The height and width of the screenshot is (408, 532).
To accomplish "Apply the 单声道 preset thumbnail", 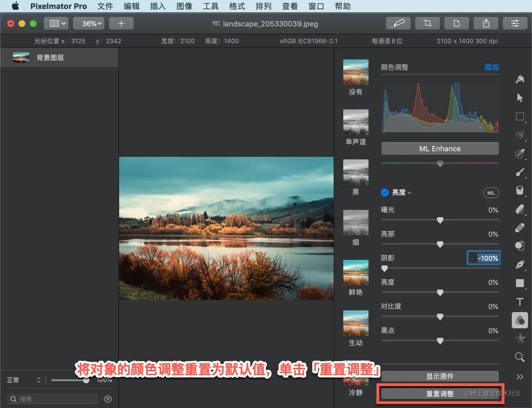I will coord(356,122).
